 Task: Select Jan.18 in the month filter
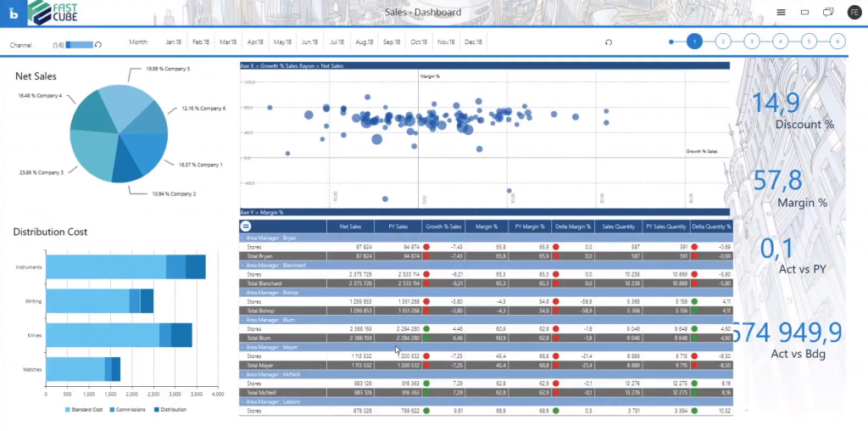click(x=174, y=42)
